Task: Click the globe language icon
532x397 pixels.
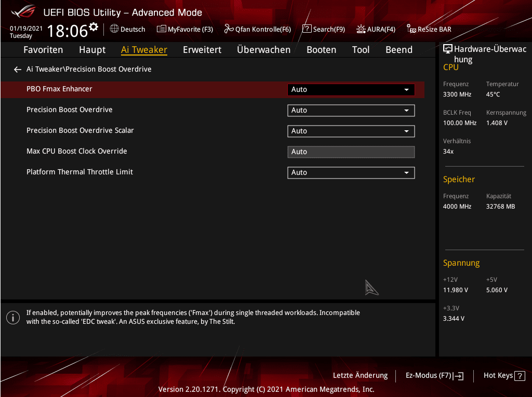Action: click(x=114, y=29)
